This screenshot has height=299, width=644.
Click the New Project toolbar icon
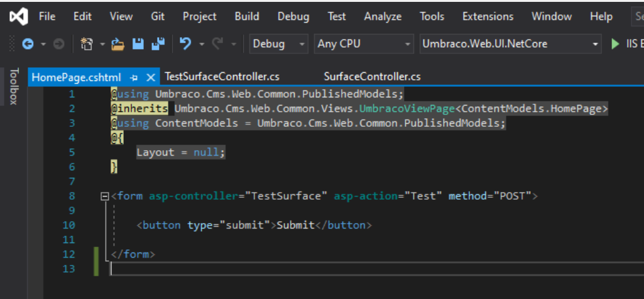(x=87, y=44)
